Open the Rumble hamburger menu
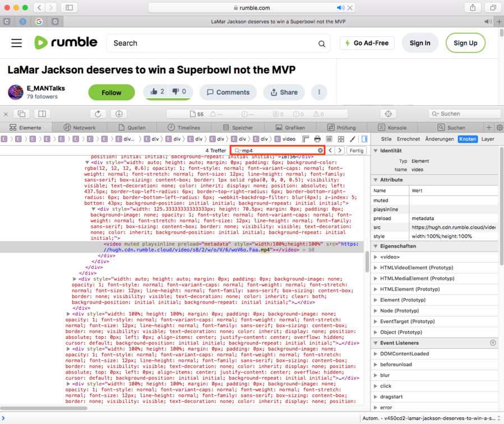Screen dimensions: 504x424 pyautogui.click(x=16, y=43)
